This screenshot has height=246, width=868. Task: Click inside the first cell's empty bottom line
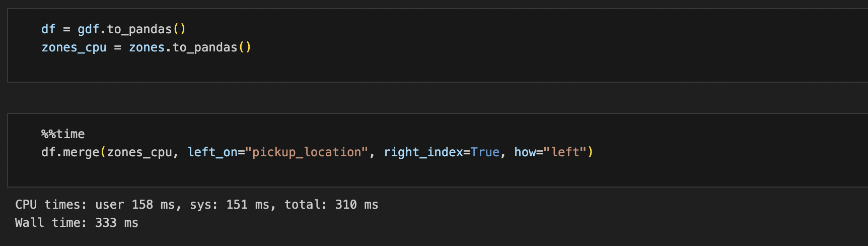pyautogui.click(x=201, y=66)
